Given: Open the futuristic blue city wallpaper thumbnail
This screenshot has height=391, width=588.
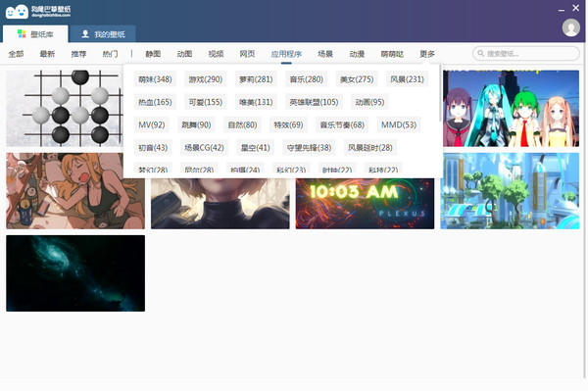Looking at the screenshot, I should (510, 191).
